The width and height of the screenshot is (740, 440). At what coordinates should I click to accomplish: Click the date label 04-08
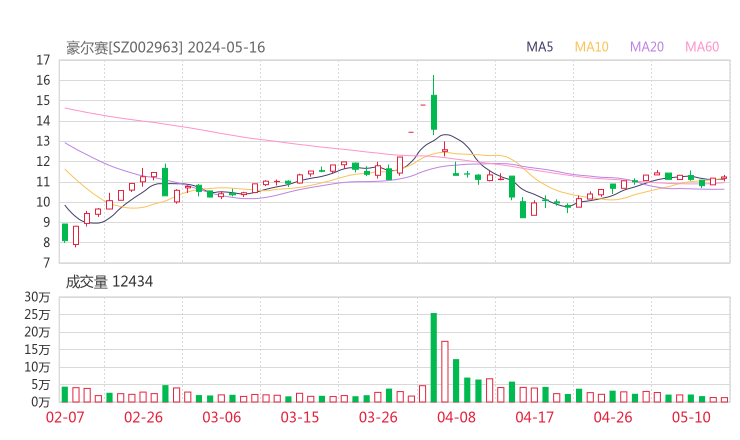(x=456, y=417)
